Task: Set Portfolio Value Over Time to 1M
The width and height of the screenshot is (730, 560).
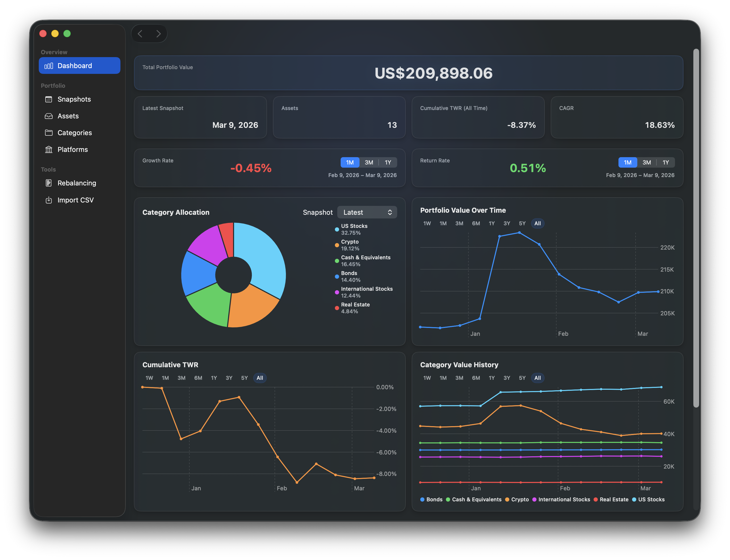Action: (x=443, y=223)
